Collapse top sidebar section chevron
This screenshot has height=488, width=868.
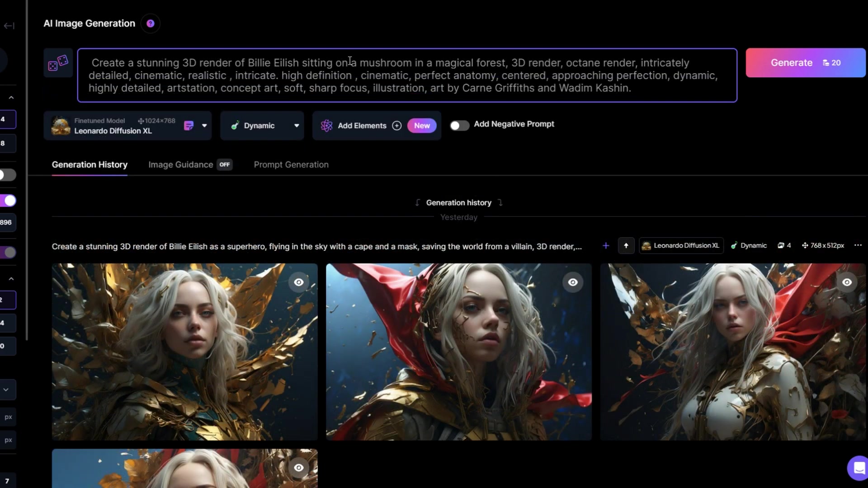click(x=11, y=98)
